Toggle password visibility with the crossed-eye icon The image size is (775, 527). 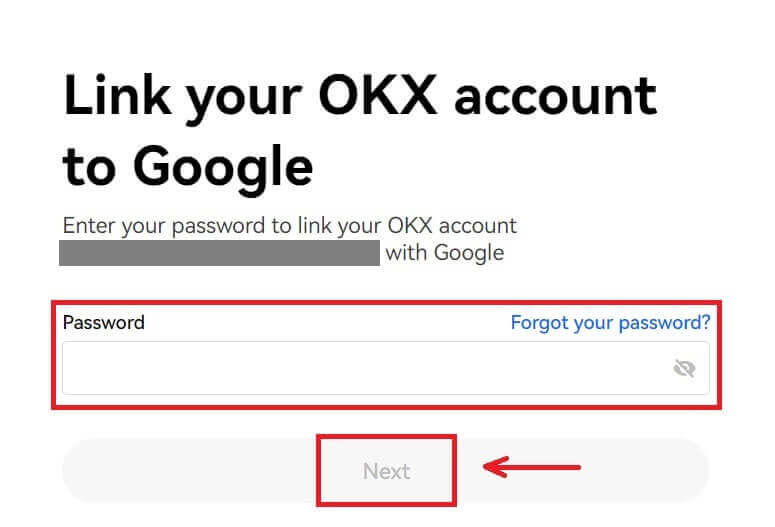tap(684, 369)
